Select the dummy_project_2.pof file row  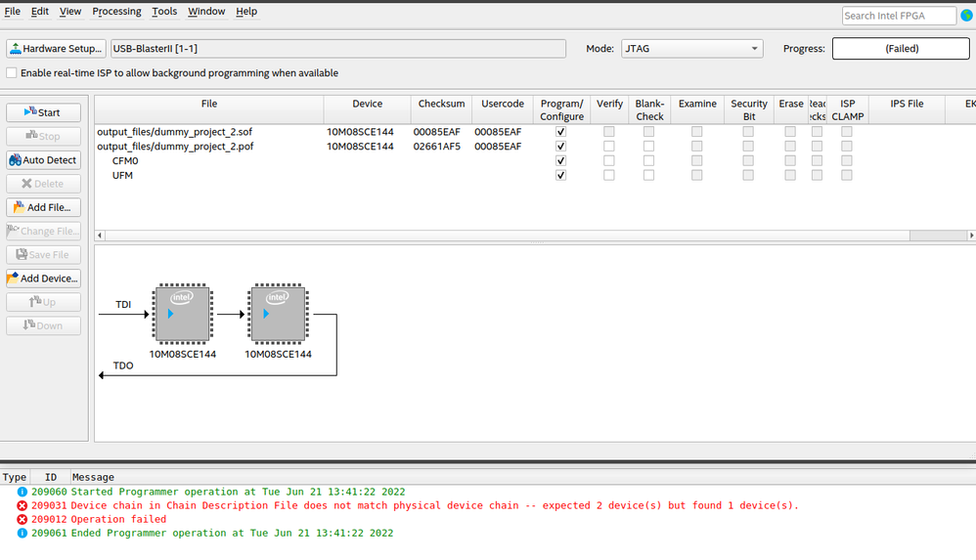175,147
